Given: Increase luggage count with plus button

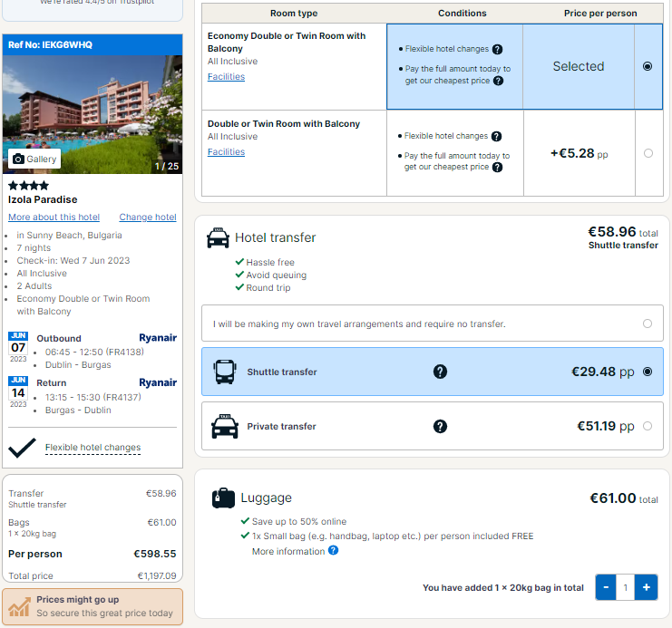Looking at the screenshot, I should (x=647, y=587).
